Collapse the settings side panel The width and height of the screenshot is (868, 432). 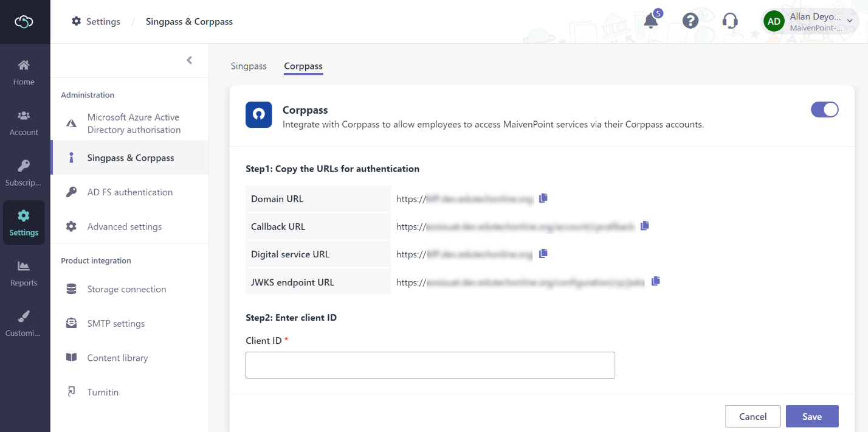[x=189, y=60]
